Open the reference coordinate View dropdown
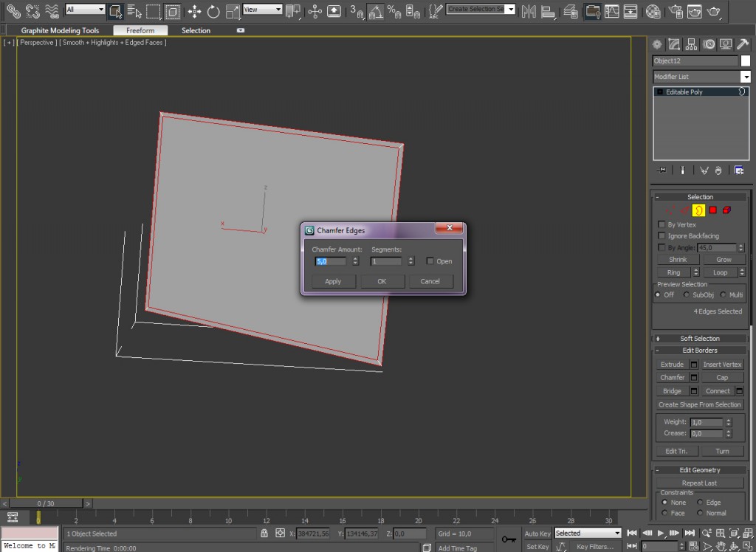This screenshot has height=552, width=756. (262, 9)
